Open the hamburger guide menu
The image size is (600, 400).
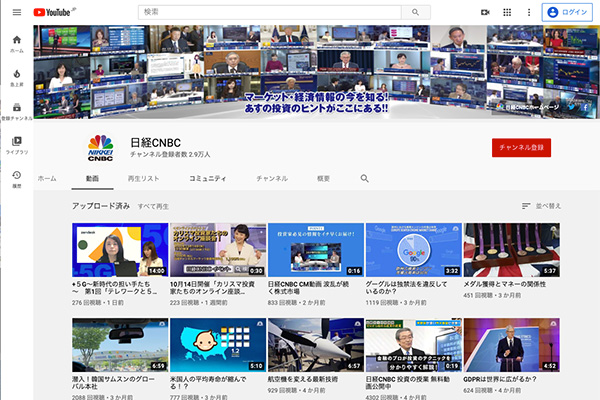tap(16, 12)
